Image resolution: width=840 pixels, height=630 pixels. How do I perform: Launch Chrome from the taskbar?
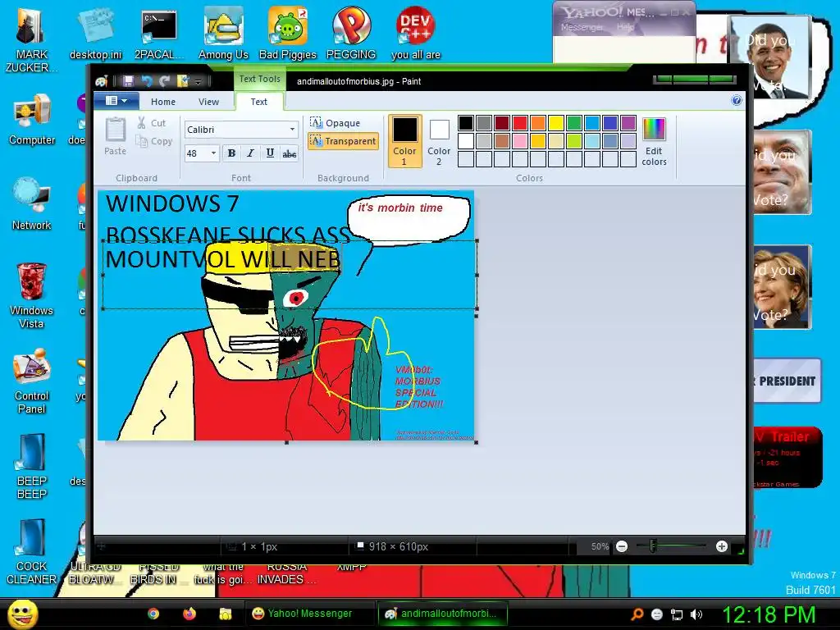pyautogui.click(x=153, y=614)
